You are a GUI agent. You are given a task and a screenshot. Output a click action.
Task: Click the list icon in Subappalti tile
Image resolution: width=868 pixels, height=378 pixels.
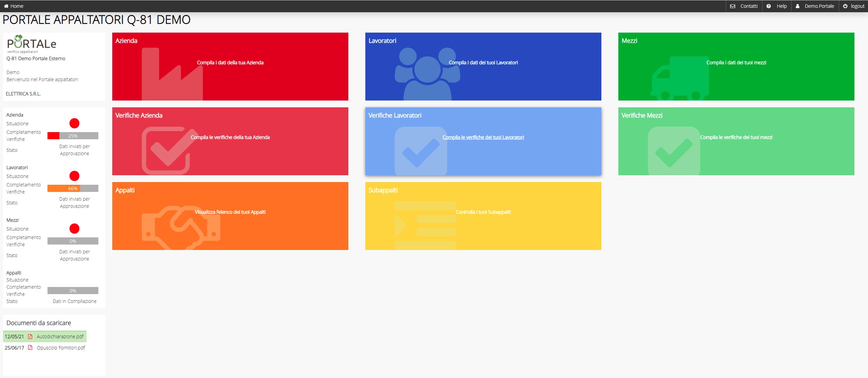tap(425, 225)
